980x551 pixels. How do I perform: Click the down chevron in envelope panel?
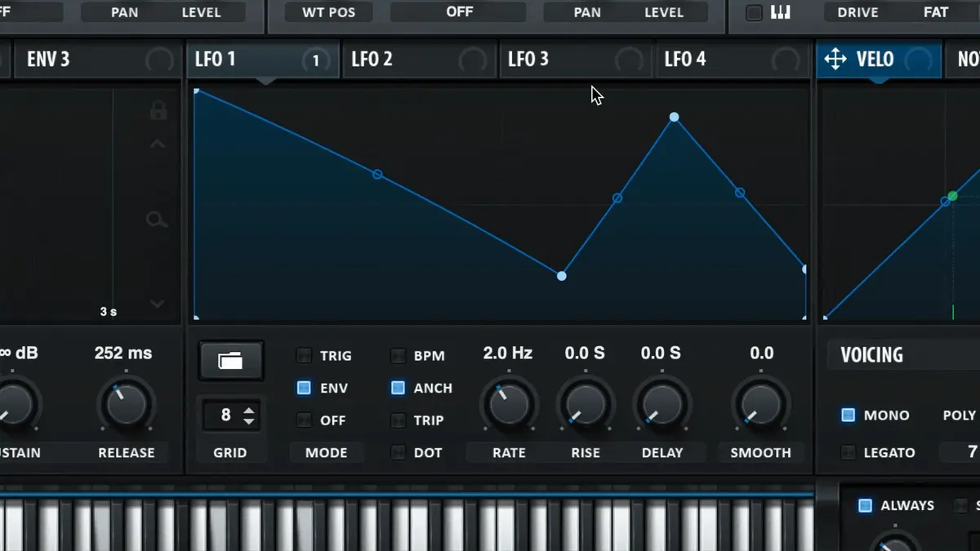tap(158, 304)
